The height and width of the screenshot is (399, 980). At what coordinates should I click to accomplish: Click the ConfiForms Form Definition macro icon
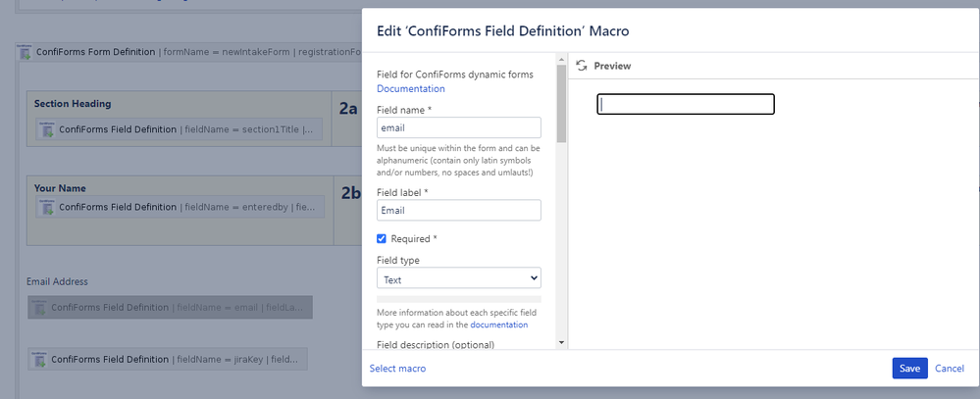coord(25,52)
